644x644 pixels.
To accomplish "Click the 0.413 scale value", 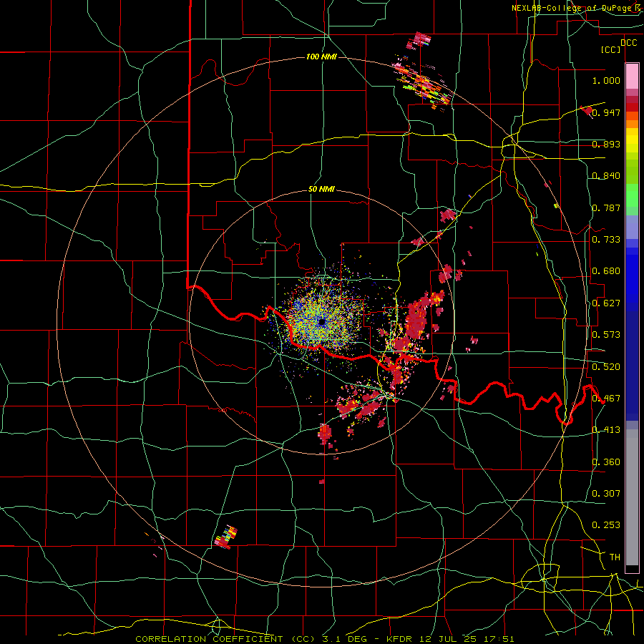I will (x=606, y=430).
